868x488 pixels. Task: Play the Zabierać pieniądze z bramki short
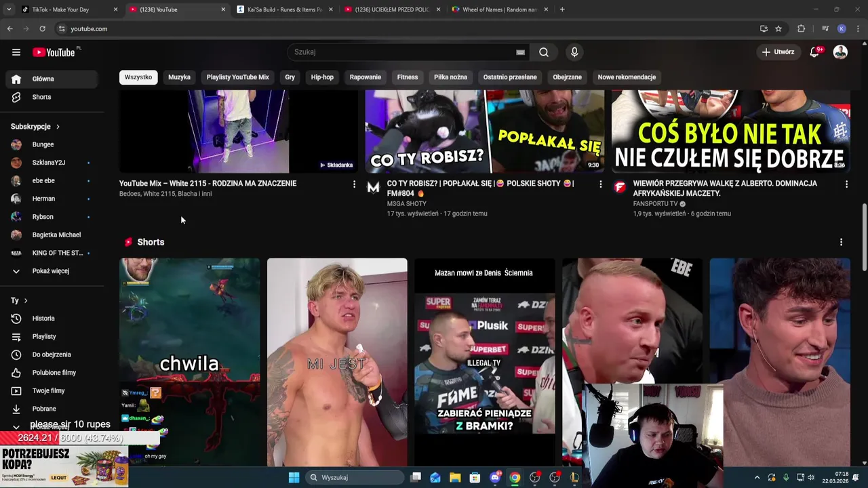485,362
